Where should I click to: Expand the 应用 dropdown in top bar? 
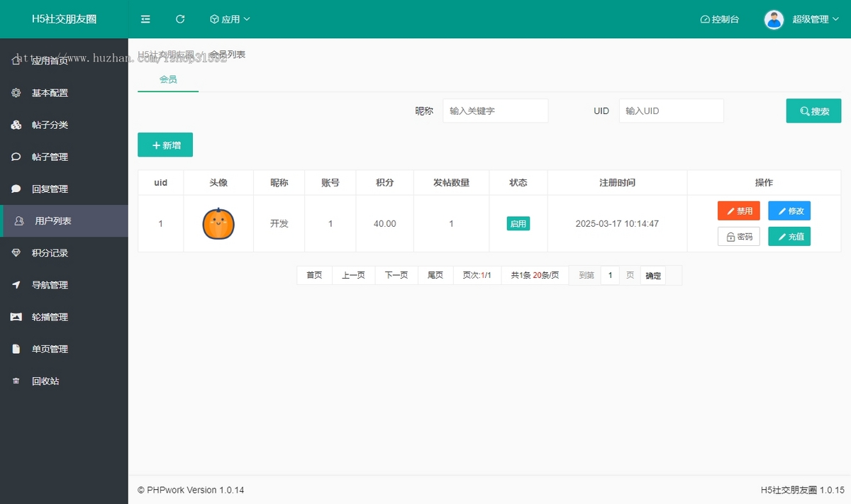coord(230,19)
